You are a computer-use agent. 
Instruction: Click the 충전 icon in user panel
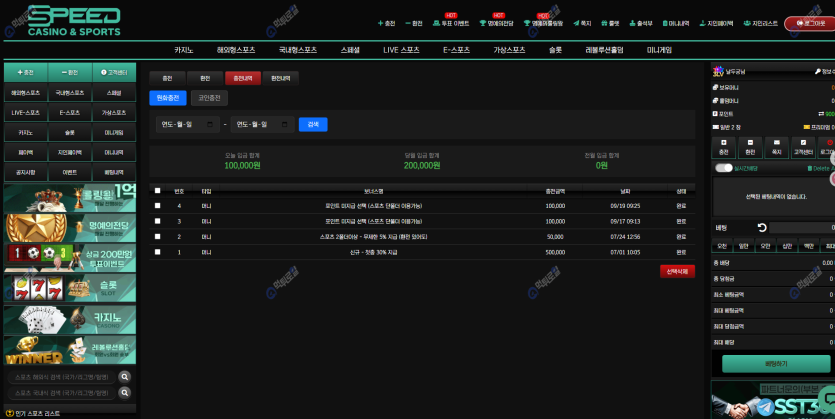point(723,147)
